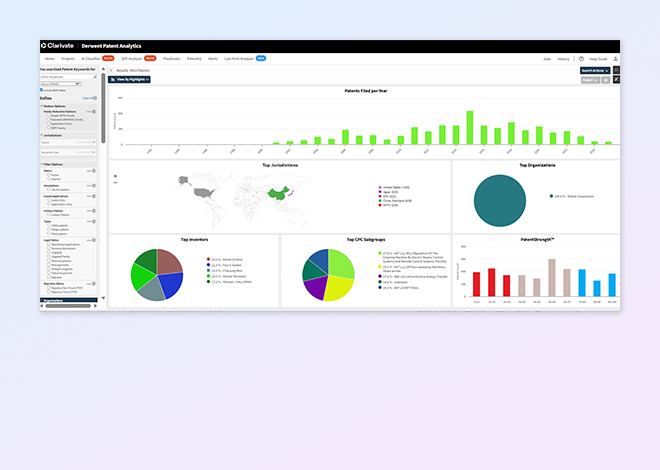Check the Active status option

pos(48,175)
